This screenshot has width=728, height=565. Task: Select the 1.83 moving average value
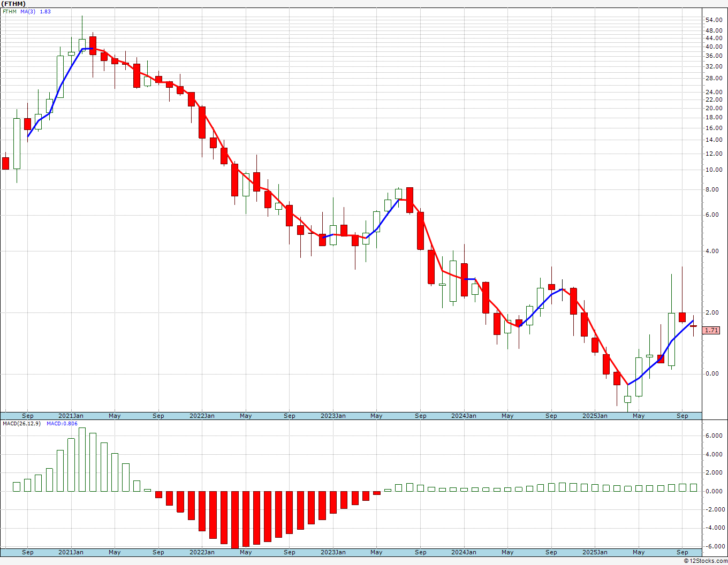click(45, 11)
